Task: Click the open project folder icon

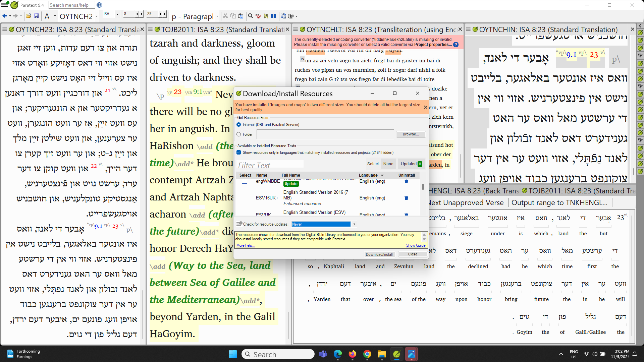Action: coord(29,16)
